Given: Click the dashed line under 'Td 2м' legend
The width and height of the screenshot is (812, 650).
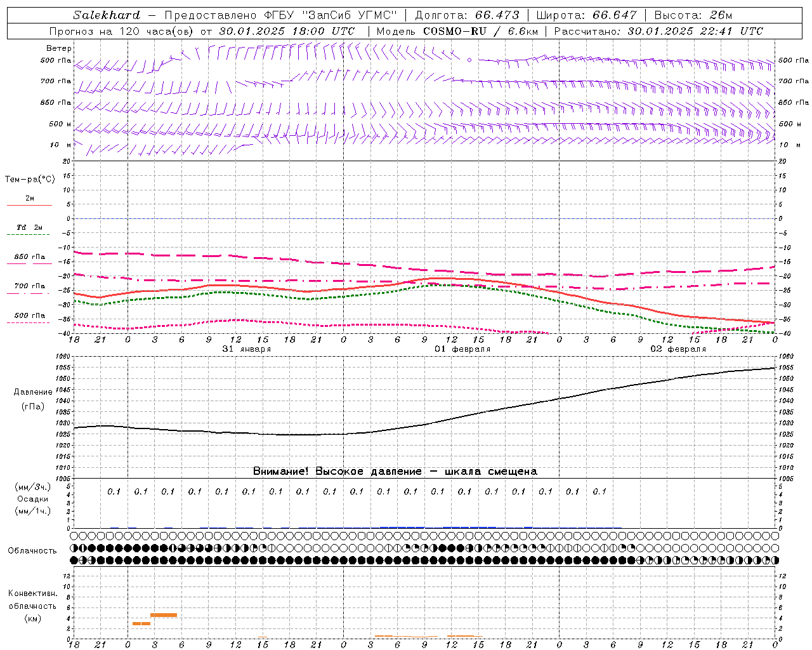Looking at the screenshot, I should [29, 235].
